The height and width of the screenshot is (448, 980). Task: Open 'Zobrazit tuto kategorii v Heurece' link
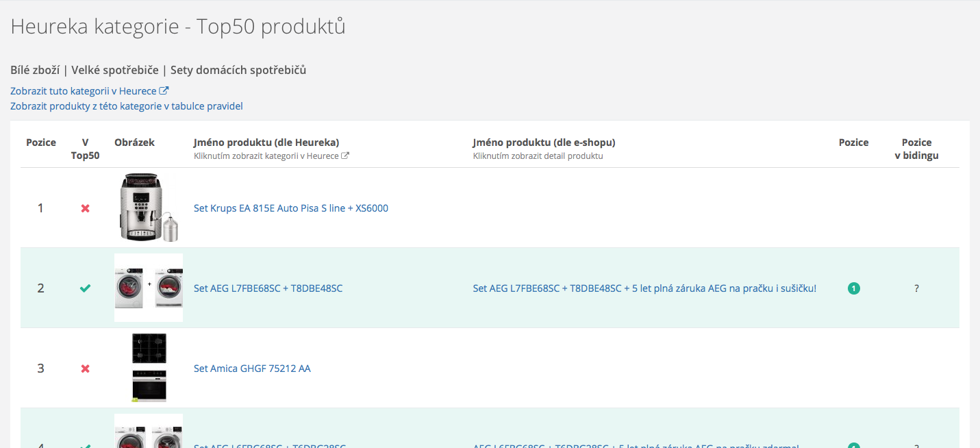[84, 90]
